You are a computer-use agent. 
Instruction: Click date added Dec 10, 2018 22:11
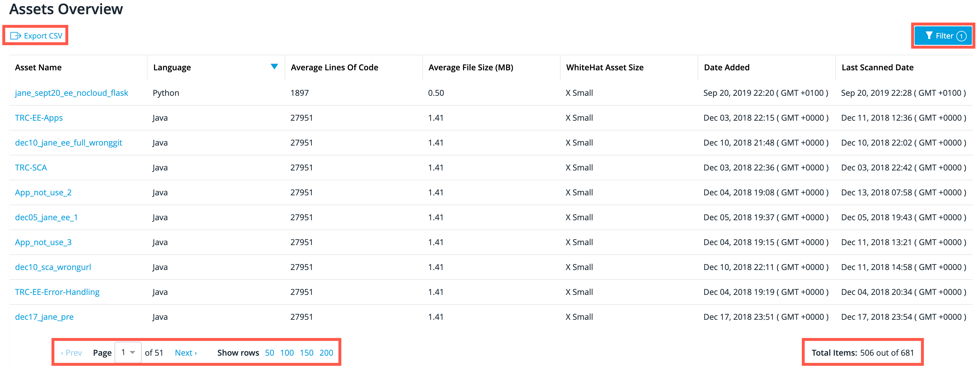pyautogui.click(x=766, y=267)
